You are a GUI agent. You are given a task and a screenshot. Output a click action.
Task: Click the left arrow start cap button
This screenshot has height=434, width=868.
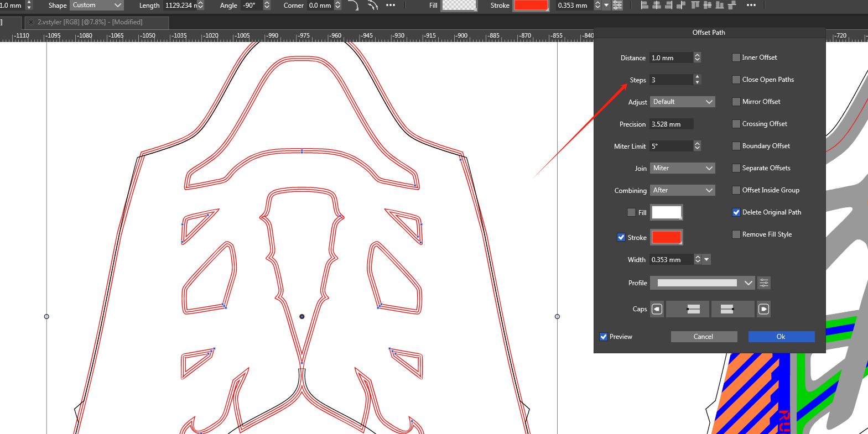click(657, 309)
